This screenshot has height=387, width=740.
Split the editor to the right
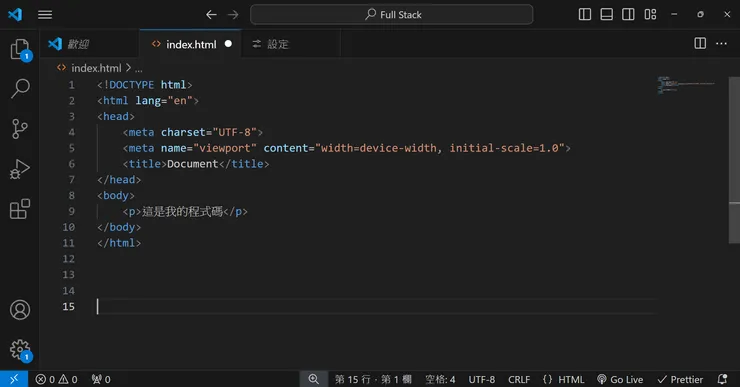(700, 43)
